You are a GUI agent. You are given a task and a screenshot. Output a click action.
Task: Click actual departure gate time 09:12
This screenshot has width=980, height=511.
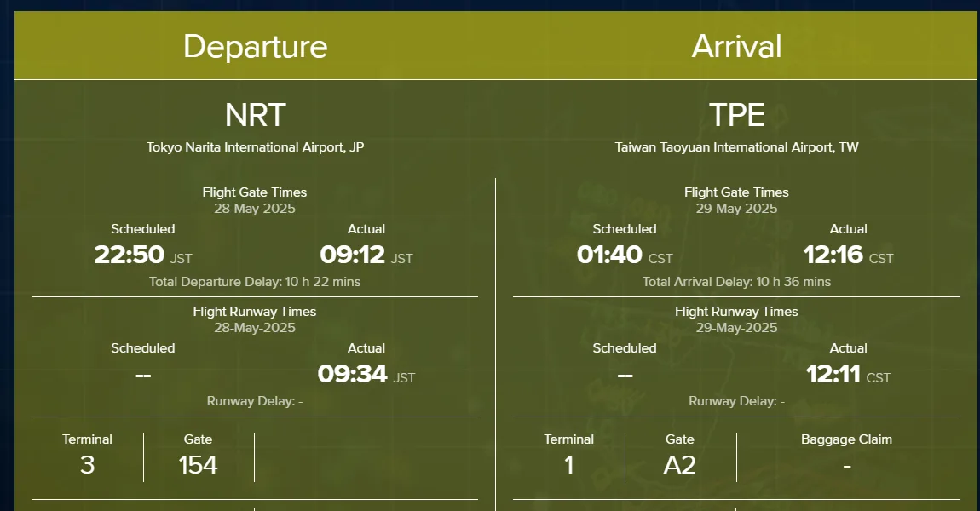353,255
